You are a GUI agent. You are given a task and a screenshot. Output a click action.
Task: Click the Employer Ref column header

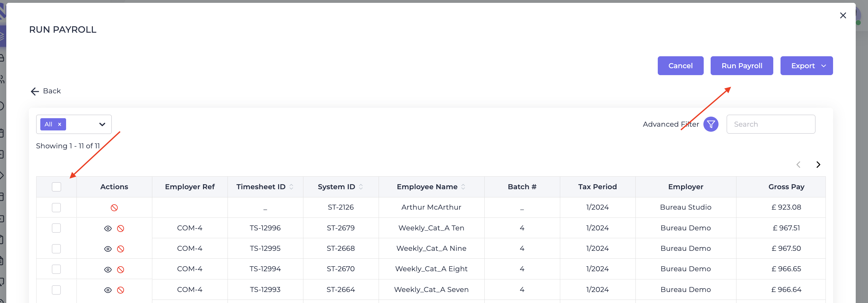[x=190, y=187]
